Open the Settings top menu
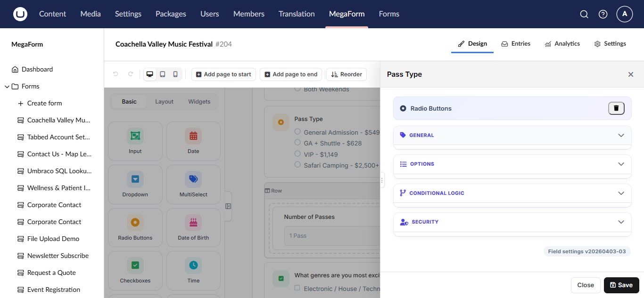The height and width of the screenshot is (298, 644). [128, 14]
